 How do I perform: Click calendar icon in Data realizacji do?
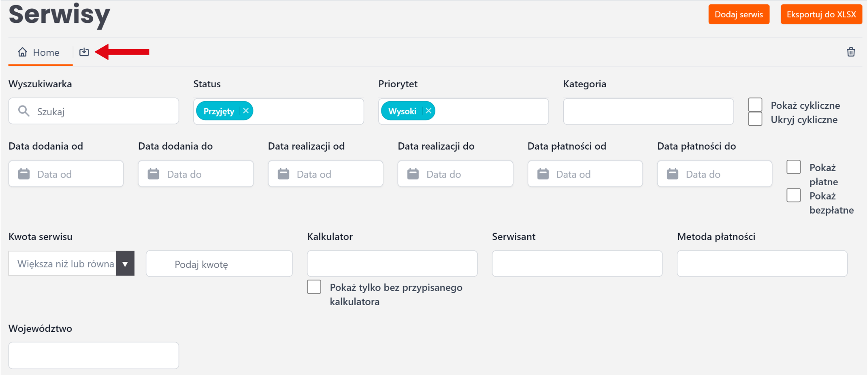point(413,174)
